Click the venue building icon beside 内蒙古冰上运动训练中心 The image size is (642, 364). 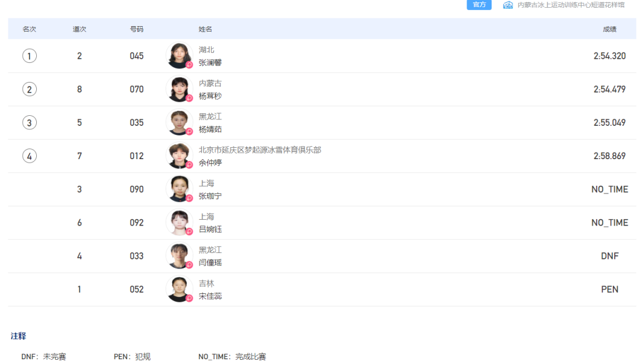[508, 5]
